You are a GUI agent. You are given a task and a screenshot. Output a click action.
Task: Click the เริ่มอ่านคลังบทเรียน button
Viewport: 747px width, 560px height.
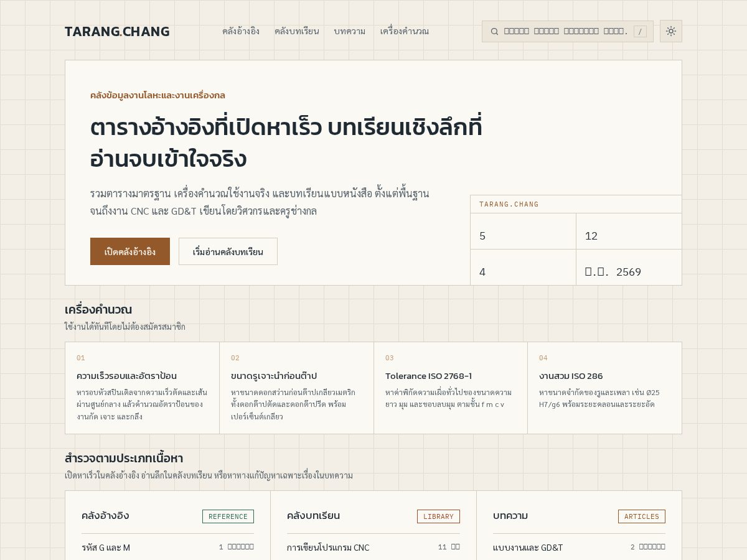228,251
